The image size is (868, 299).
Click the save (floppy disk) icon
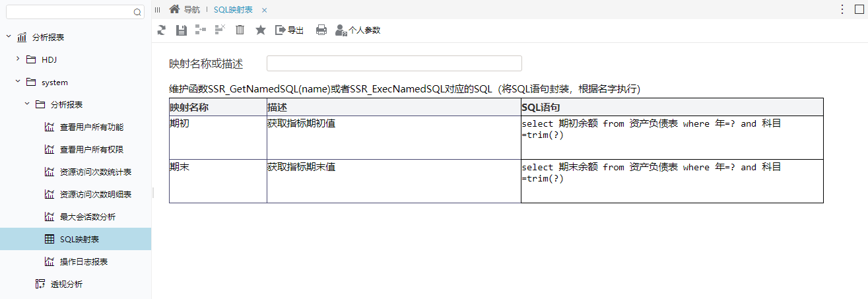182,30
